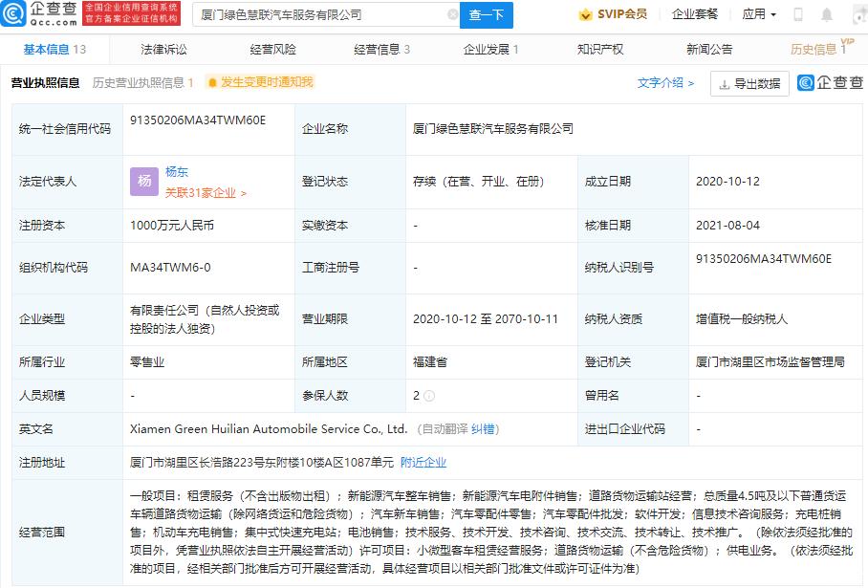Click 纠错 link beside English name
The width and height of the screenshot is (868, 588).
click(x=482, y=429)
